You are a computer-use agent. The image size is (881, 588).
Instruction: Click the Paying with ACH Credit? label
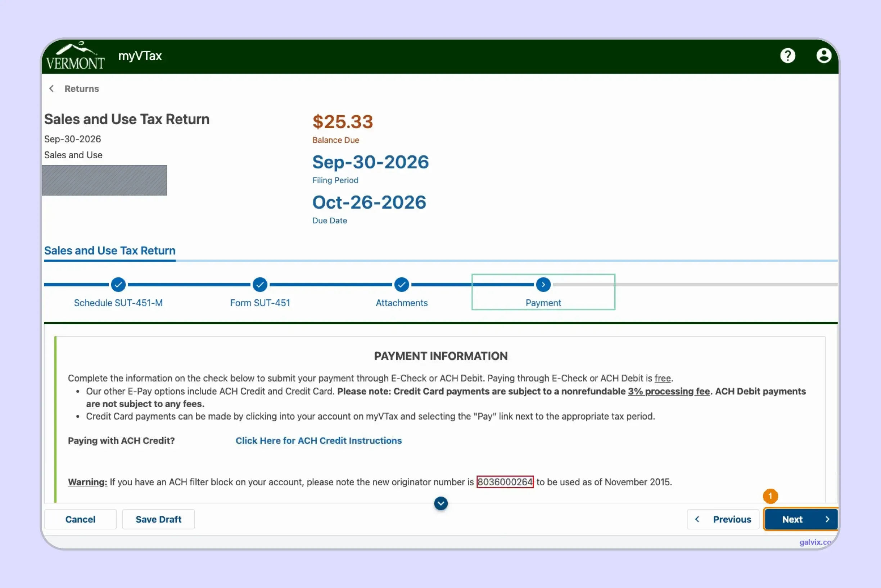(121, 440)
